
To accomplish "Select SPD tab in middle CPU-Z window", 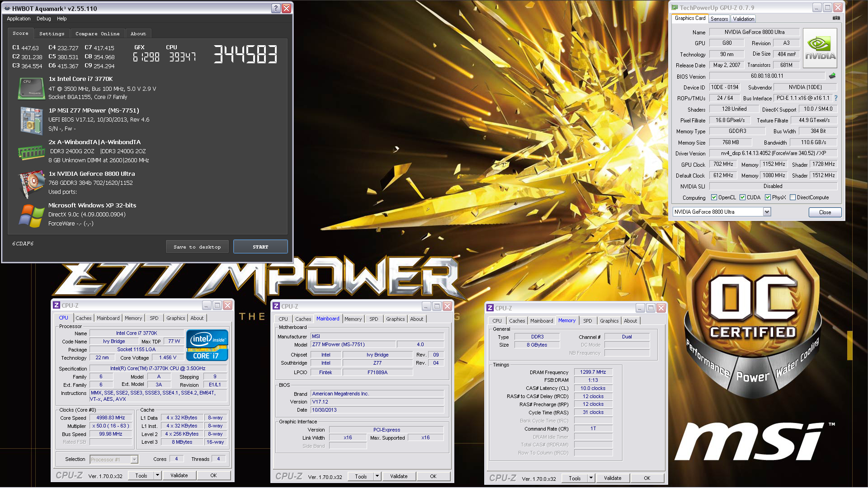I will 373,319.
